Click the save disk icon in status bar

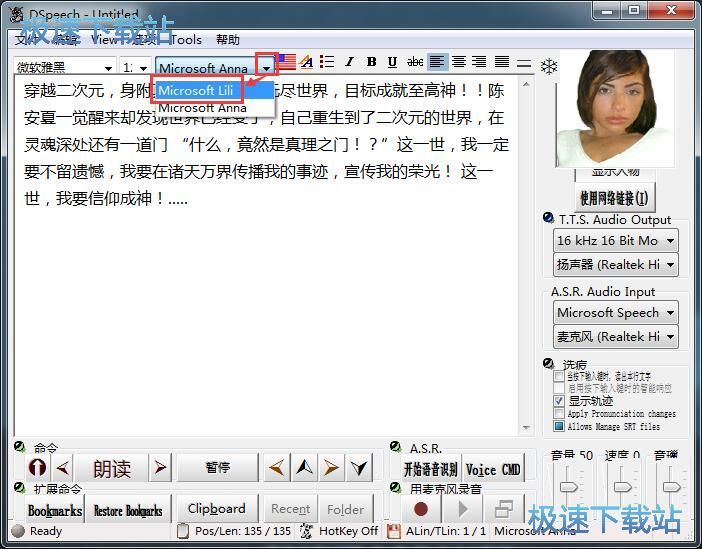pos(394,531)
